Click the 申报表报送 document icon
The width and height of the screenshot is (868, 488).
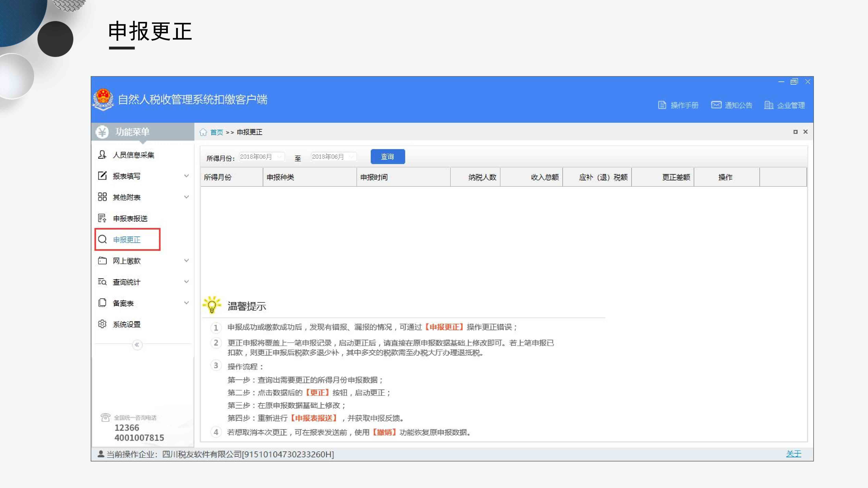point(102,218)
